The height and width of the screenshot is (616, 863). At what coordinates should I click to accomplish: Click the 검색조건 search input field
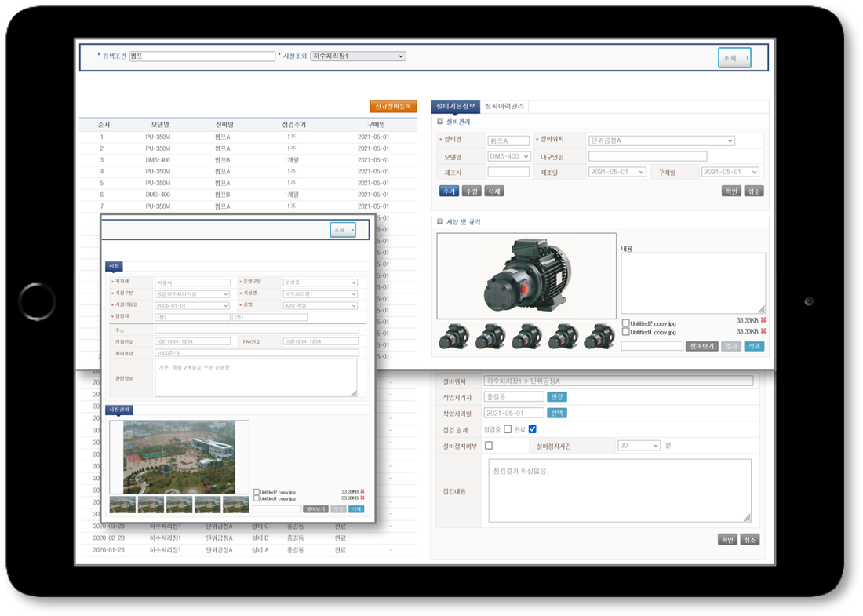[202, 56]
